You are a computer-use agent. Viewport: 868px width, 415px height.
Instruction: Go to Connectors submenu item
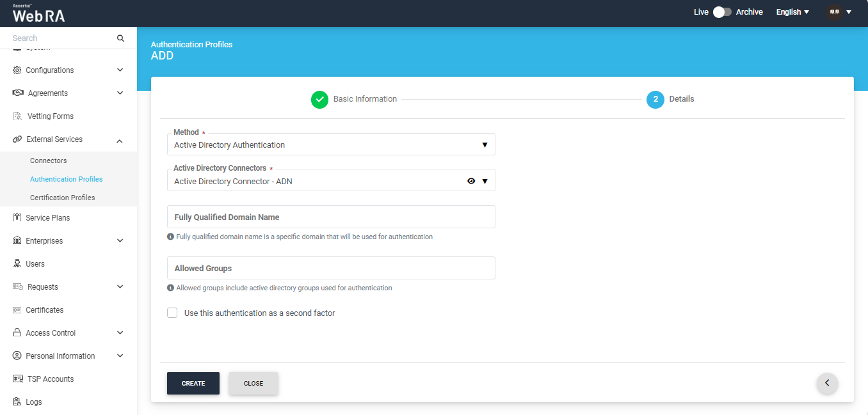(48, 161)
